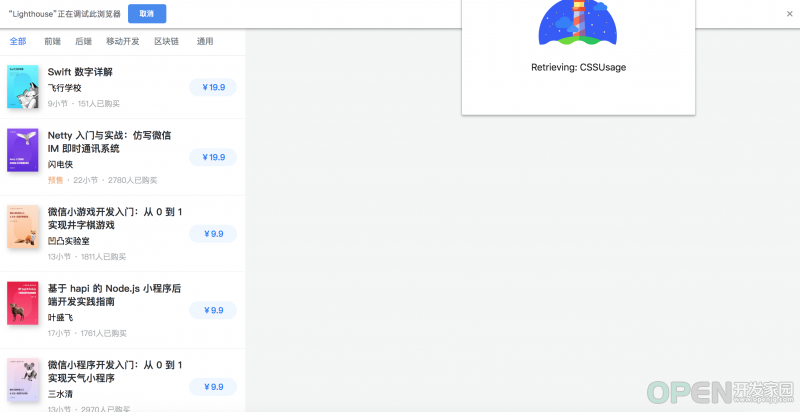Click author name 叶盛飞

coord(60,317)
